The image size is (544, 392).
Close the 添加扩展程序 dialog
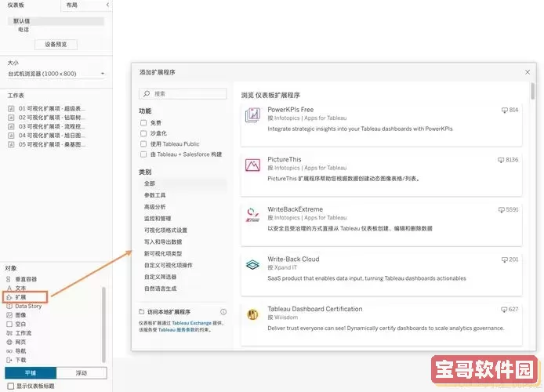coord(528,72)
